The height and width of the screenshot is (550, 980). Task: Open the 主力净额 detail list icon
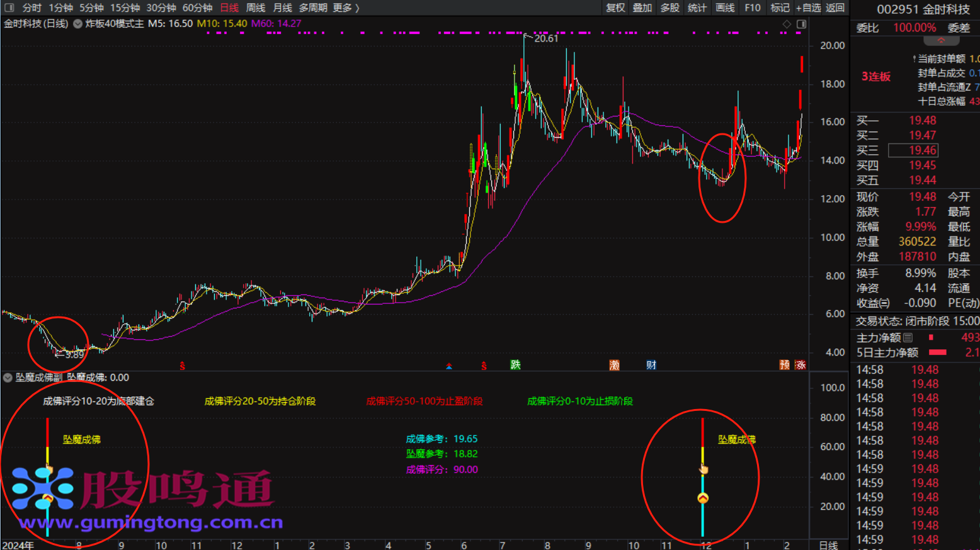(908, 338)
